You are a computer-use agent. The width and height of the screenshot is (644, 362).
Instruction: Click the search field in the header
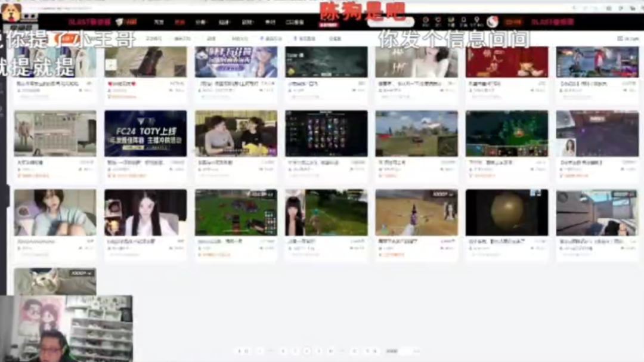pyautogui.click(x=390, y=22)
